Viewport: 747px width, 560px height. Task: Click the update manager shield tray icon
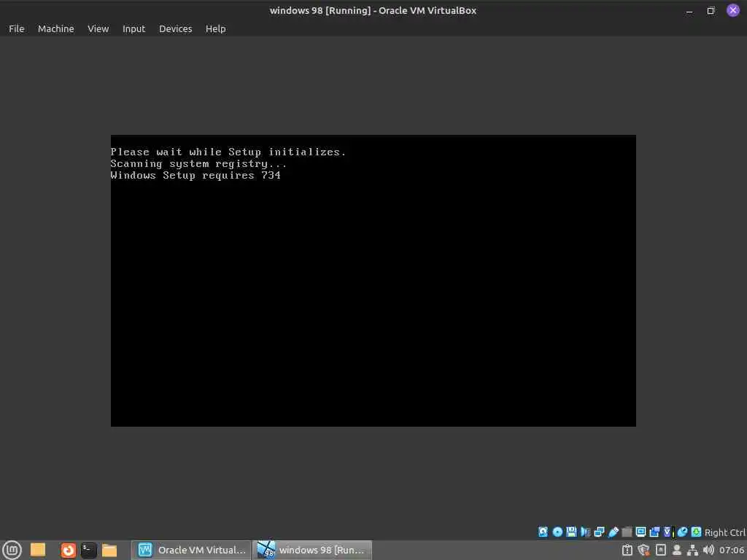[643, 550]
